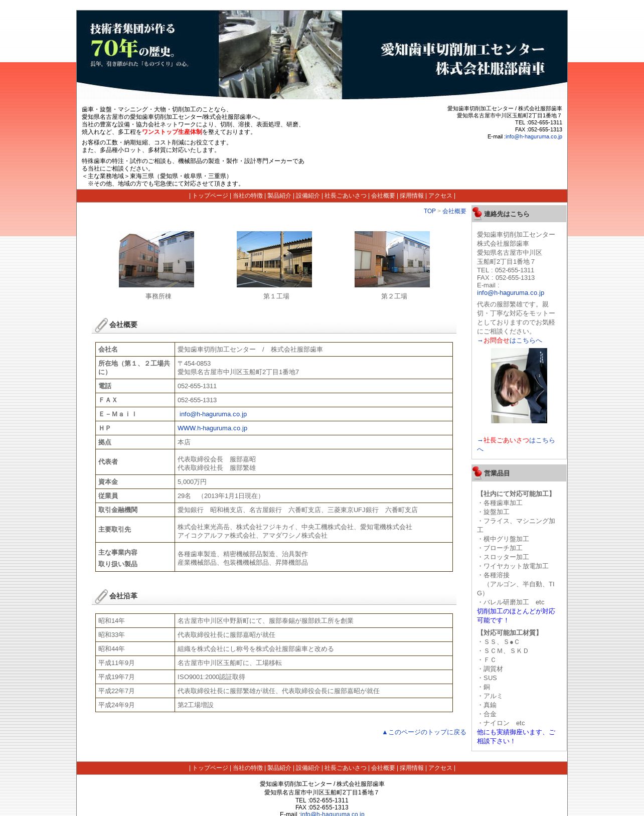Open 採用情報 in the top navigation bar
The image size is (644, 816).
pos(411,196)
